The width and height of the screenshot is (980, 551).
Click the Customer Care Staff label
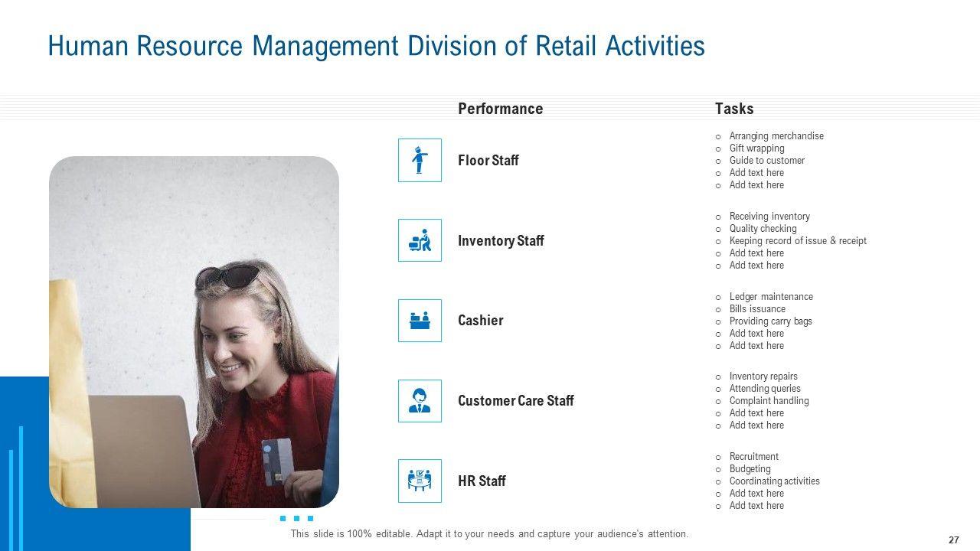coord(515,401)
